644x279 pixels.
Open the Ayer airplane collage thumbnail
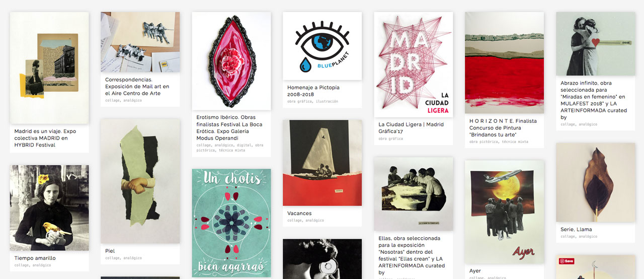(x=504, y=212)
